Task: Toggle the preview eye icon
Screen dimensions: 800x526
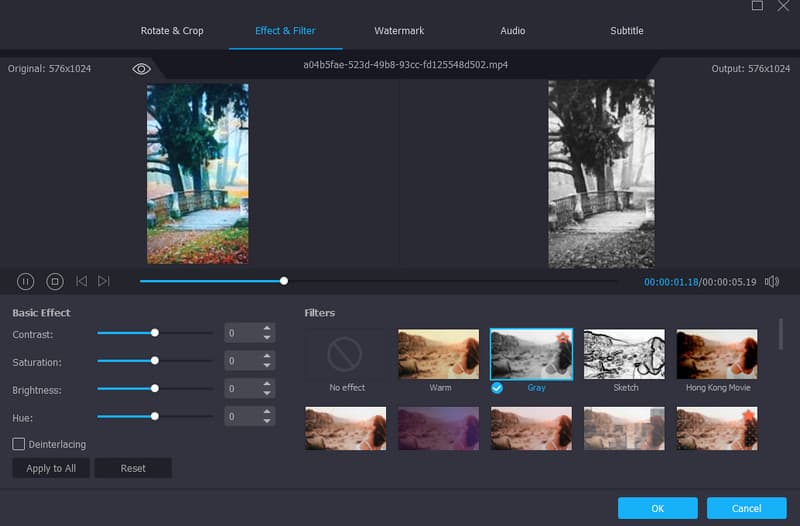Action: 141,69
